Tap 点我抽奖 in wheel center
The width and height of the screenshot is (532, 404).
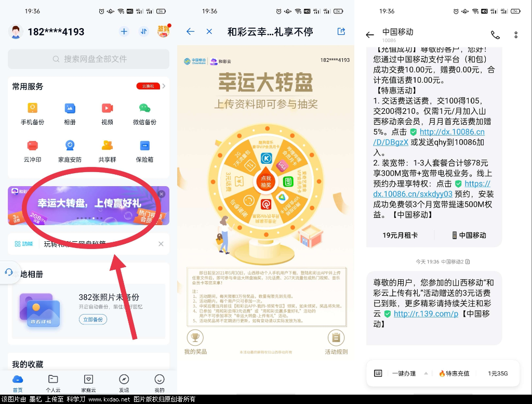click(x=266, y=181)
